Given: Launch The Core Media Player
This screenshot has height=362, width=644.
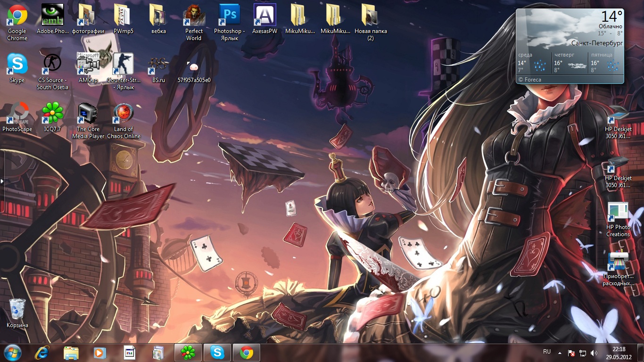Looking at the screenshot, I should click(x=88, y=120).
